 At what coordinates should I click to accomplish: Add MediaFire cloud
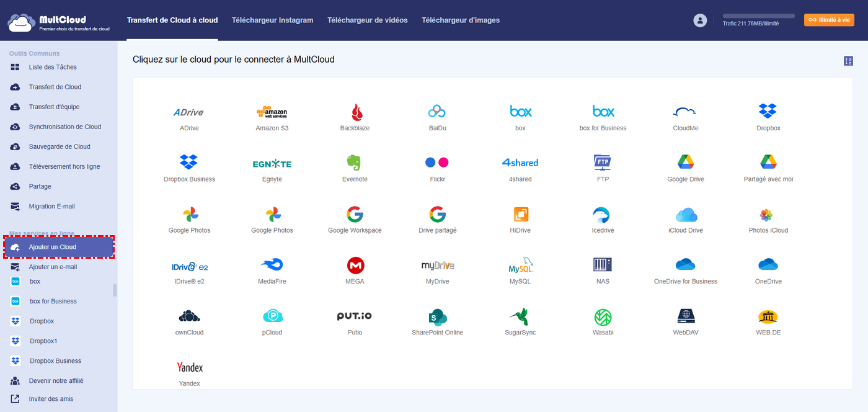[x=272, y=266]
